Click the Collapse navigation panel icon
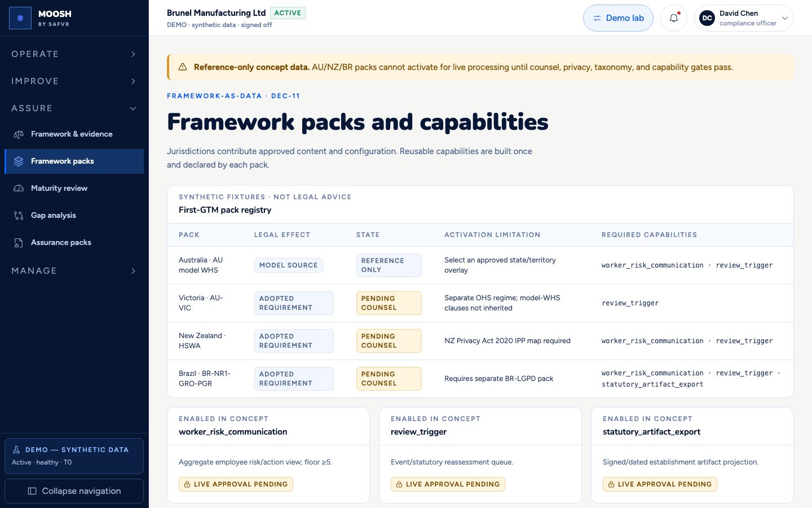812x508 pixels. point(32,491)
